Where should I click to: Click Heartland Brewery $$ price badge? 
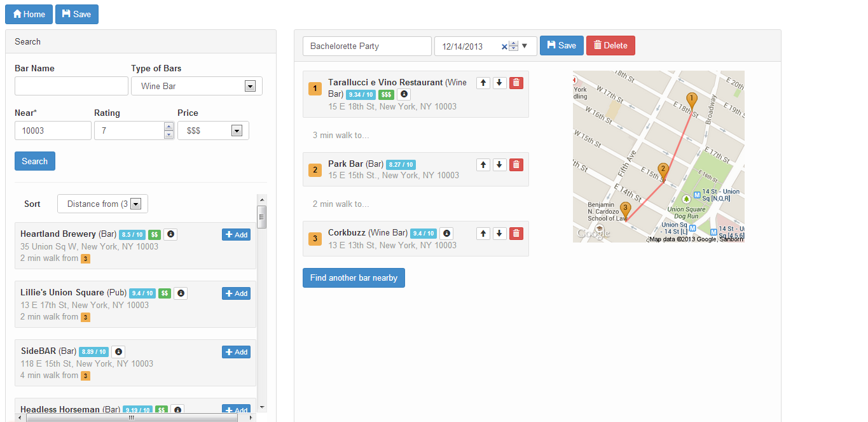154,235
